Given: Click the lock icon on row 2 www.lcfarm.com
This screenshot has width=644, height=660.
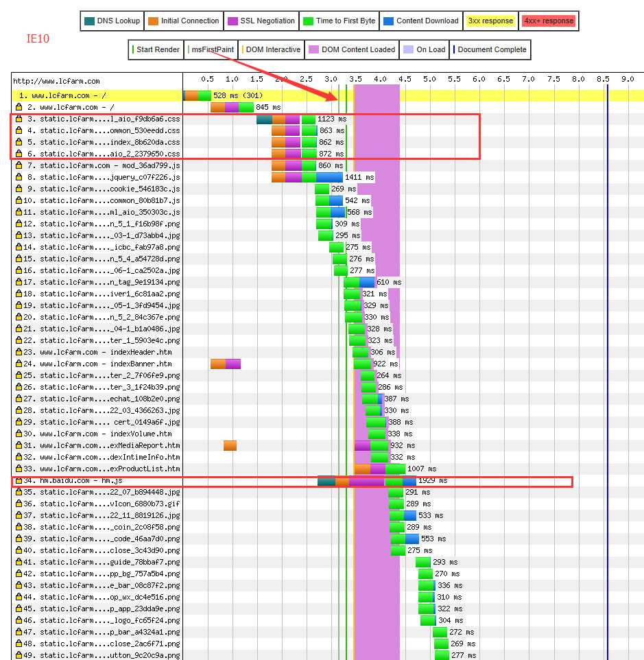Looking at the screenshot, I should click(19, 107).
